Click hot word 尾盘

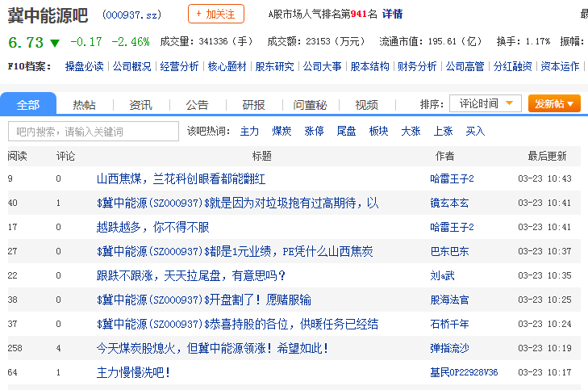tap(346, 131)
